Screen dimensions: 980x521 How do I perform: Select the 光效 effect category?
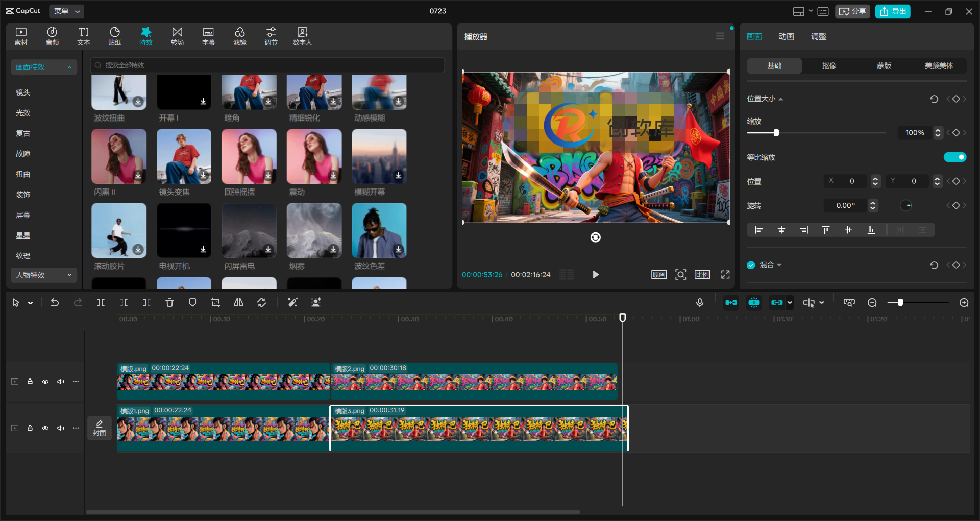click(23, 113)
